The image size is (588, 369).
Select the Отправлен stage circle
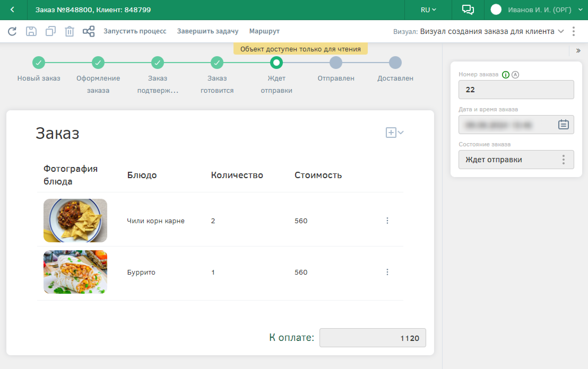tap(336, 63)
